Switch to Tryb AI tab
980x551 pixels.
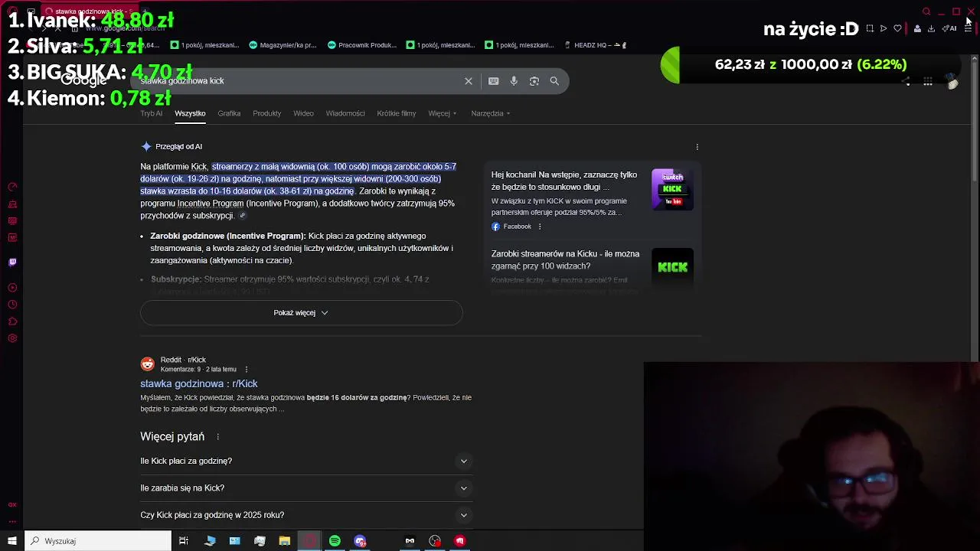(151, 113)
